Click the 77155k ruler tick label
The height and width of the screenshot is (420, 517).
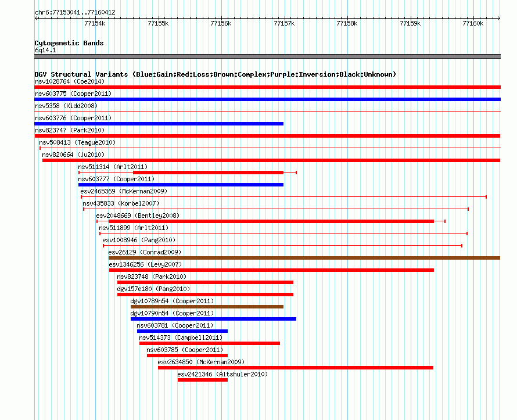click(158, 23)
